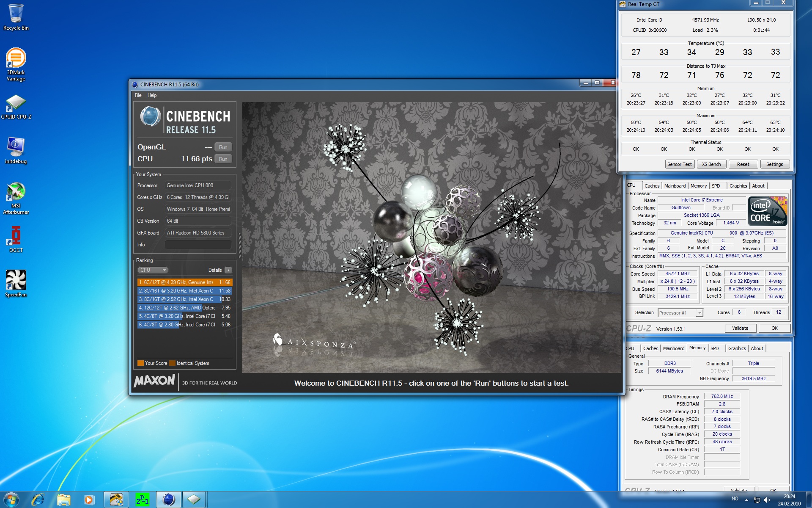Screen dimensions: 812x508
Task: Open About tab in upper CPU-Z window
Action: tap(758, 186)
